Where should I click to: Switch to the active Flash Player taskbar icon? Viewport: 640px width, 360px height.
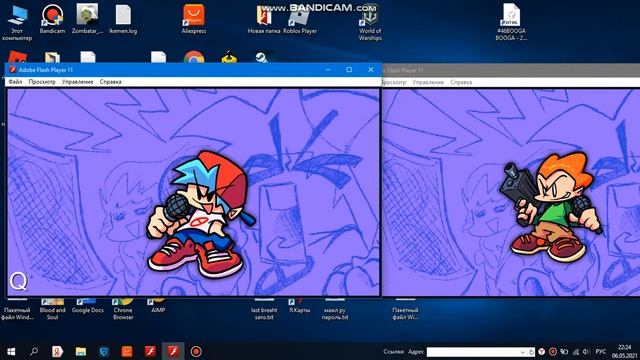[x=173, y=351]
